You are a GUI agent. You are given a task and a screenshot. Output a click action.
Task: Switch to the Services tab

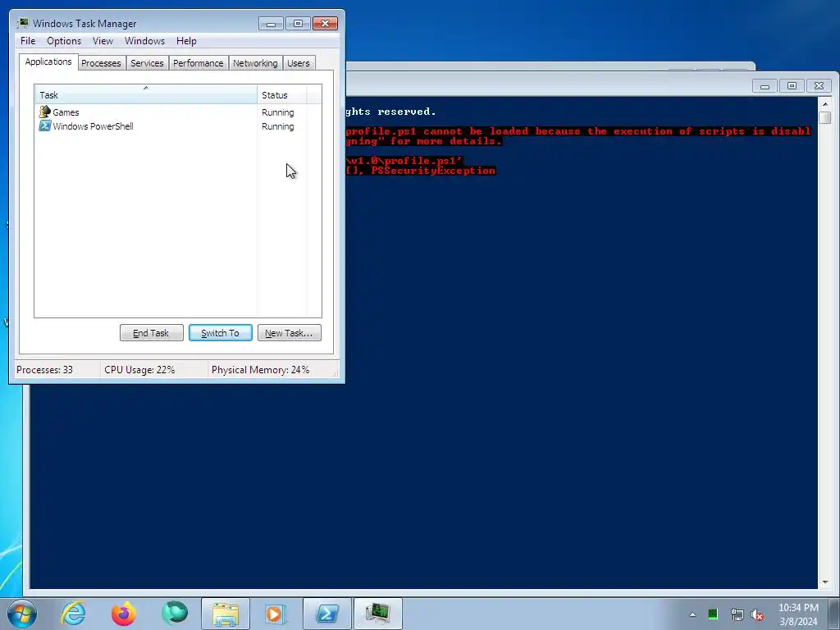pos(147,63)
